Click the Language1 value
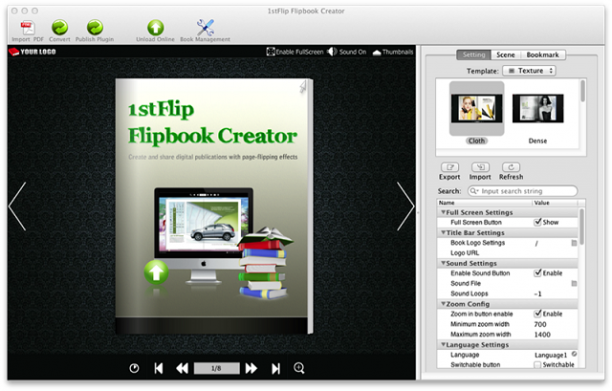This screenshot has height=391, width=612. [550, 355]
